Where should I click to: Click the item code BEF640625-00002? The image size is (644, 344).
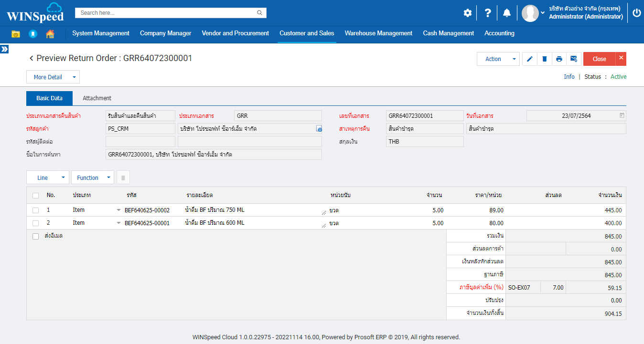click(x=147, y=210)
